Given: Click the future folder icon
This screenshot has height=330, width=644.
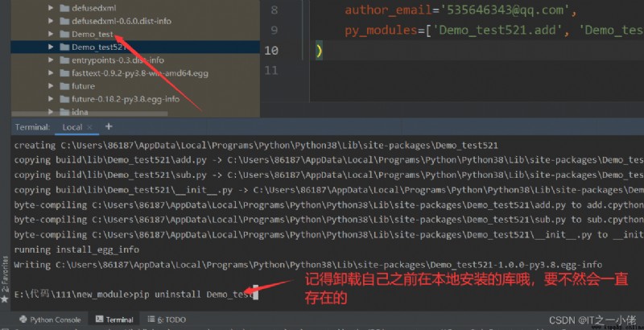Looking at the screenshot, I should pyautogui.click(x=64, y=86).
